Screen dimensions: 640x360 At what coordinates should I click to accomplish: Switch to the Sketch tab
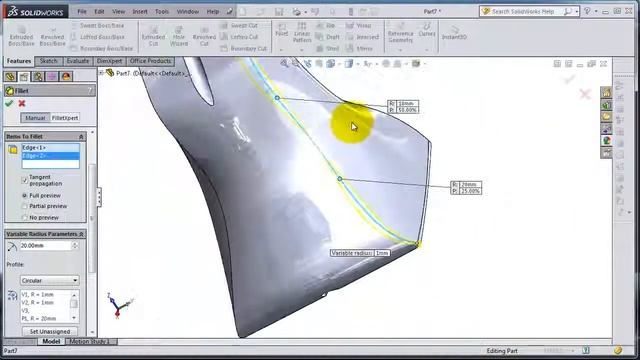[x=49, y=61]
